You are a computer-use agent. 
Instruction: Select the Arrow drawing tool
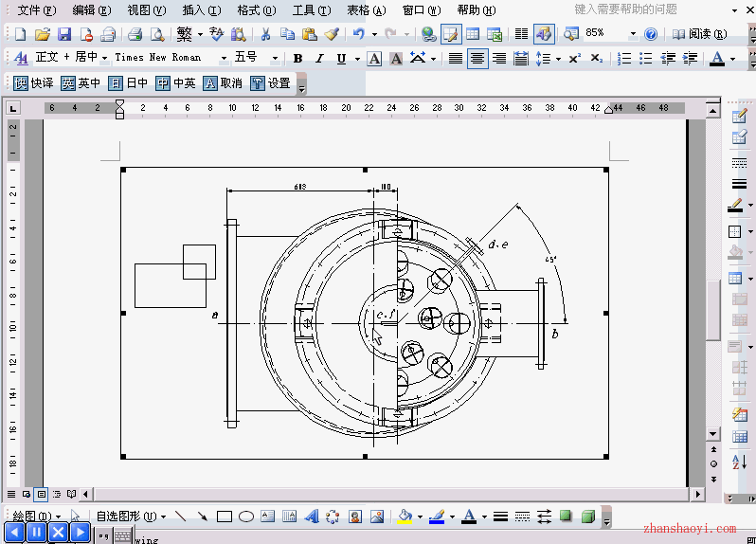(x=203, y=517)
